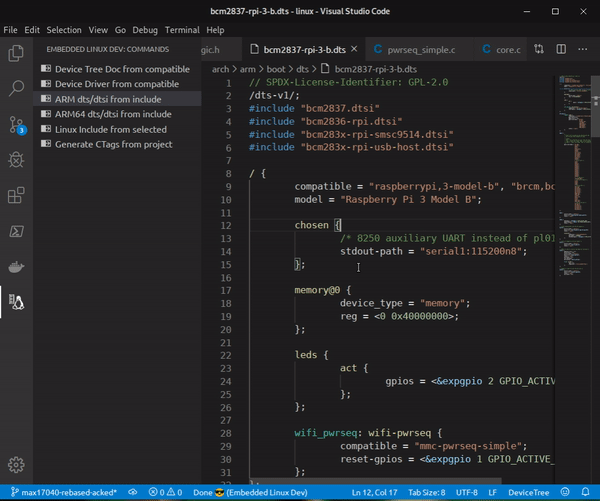
Task: Open Source Control view with badge 3
Action: (17, 124)
